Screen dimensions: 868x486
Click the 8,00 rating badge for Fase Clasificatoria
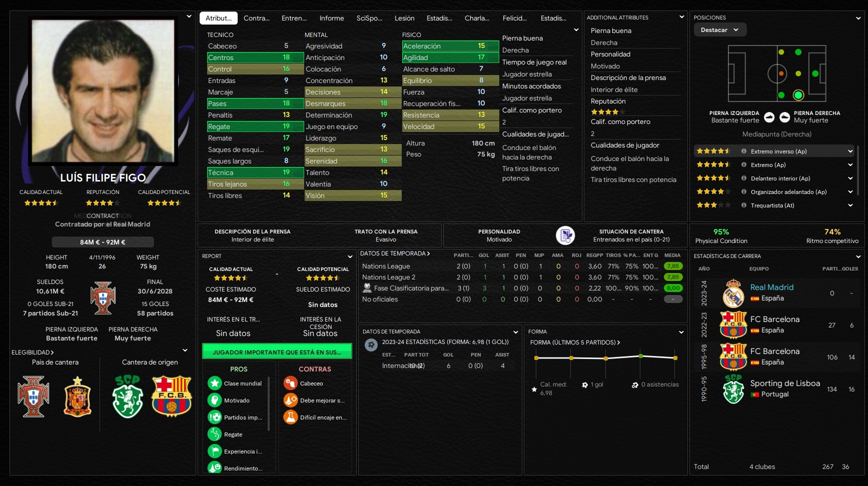(673, 288)
